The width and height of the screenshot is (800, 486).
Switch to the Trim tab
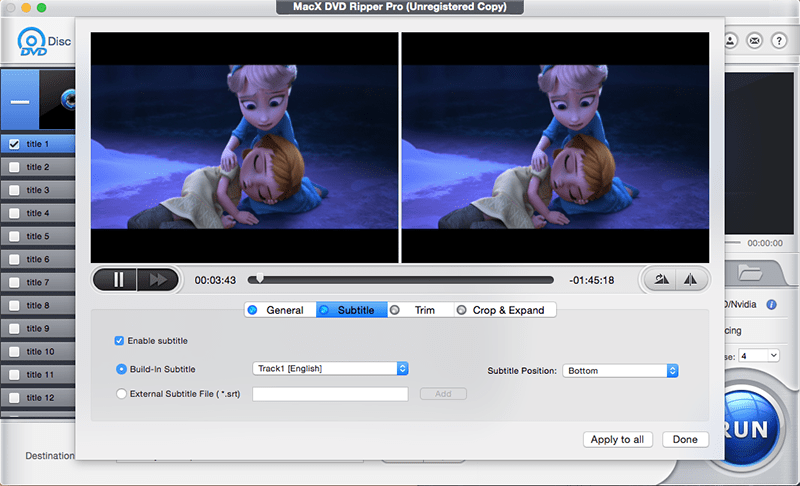point(420,310)
